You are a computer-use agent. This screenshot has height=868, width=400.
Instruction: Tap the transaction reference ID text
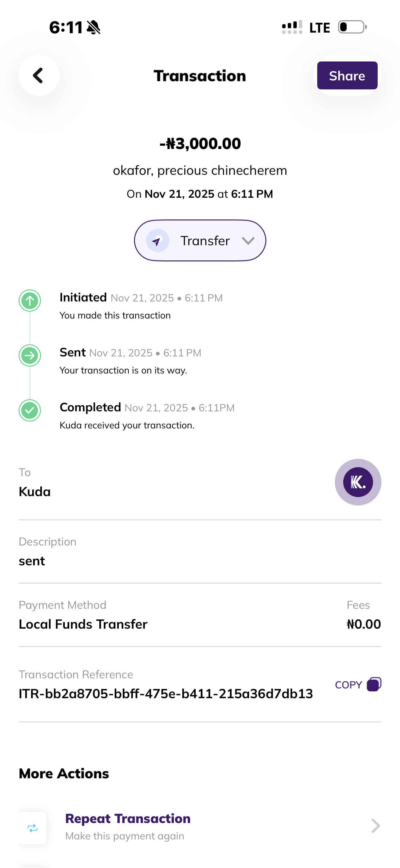pos(166,694)
